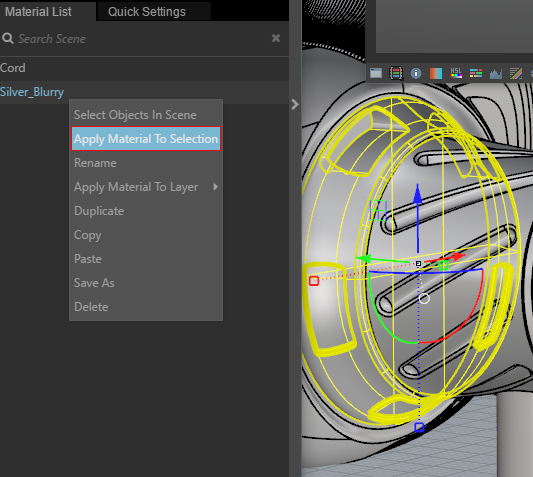The width and height of the screenshot is (533, 477).
Task: Open the HSL adjustment icon
Action: pyautogui.click(x=456, y=73)
